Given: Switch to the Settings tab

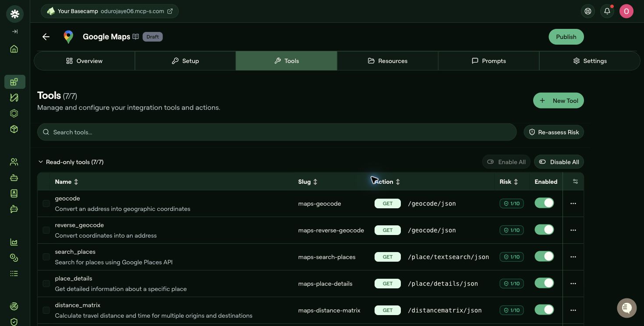Looking at the screenshot, I should (x=590, y=61).
